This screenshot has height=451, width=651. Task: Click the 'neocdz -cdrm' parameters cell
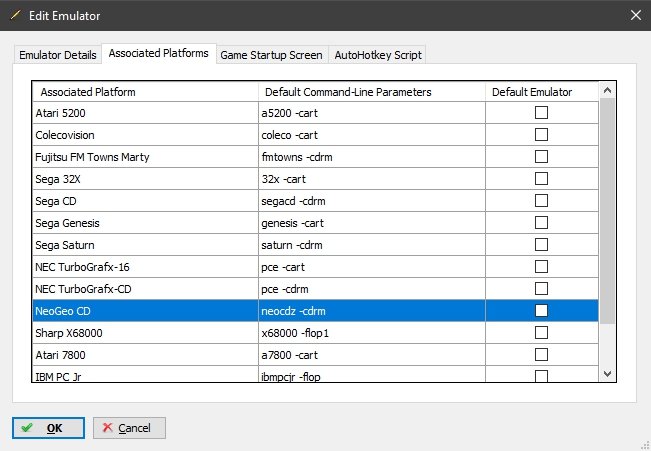(372, 311)
